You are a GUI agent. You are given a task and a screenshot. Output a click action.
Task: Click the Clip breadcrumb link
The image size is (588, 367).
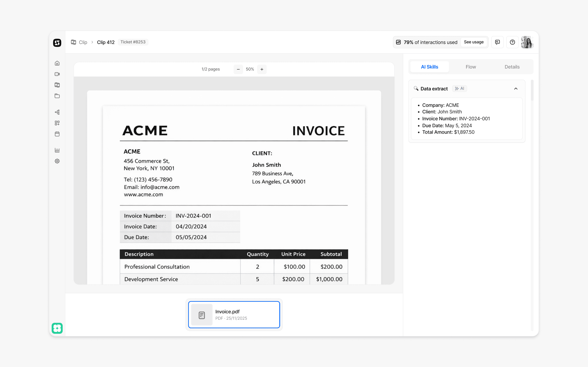pos(83,42)
